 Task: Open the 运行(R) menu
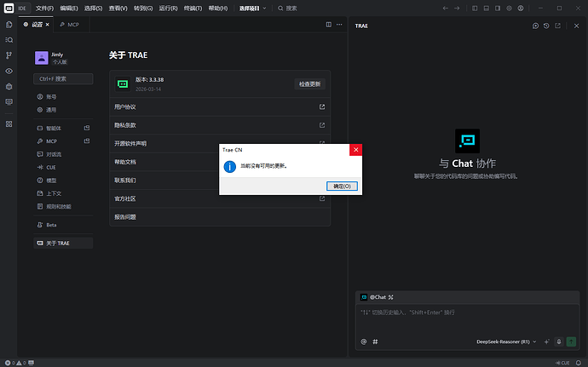point(168,9)
